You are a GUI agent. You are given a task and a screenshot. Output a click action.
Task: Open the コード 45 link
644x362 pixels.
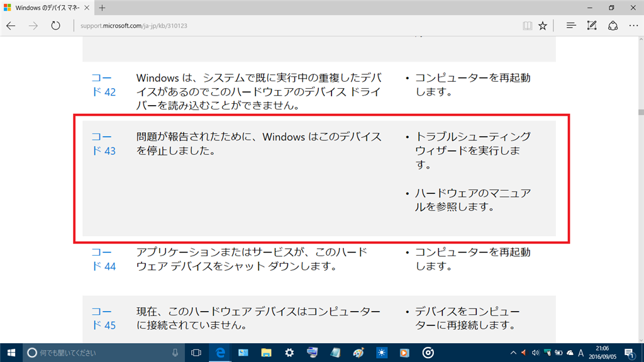104,319
